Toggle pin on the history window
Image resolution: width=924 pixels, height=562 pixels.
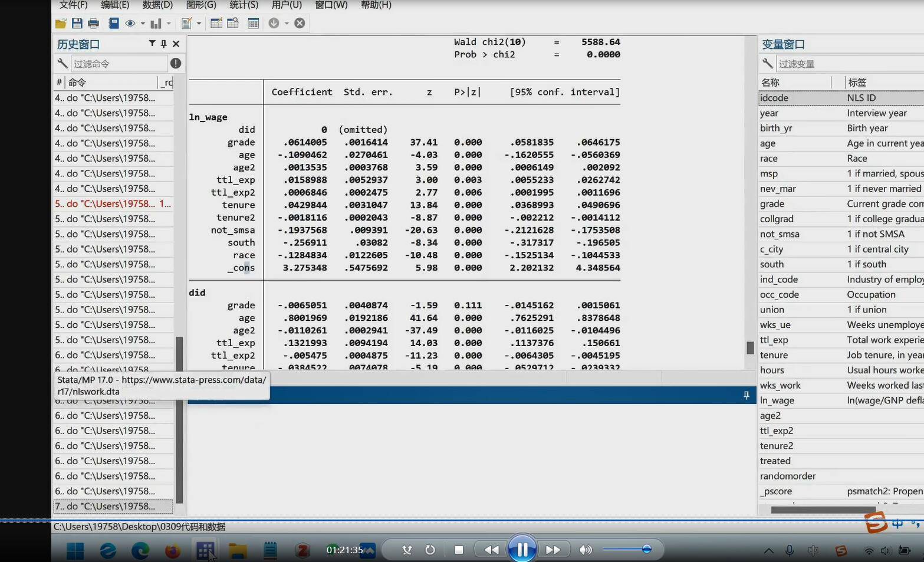pyautogui.click(x=164, y=44)
